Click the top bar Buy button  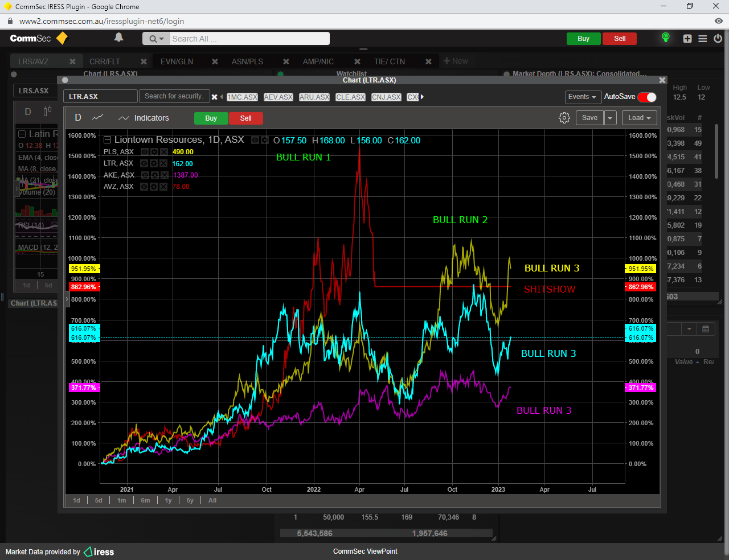[583, 39]
